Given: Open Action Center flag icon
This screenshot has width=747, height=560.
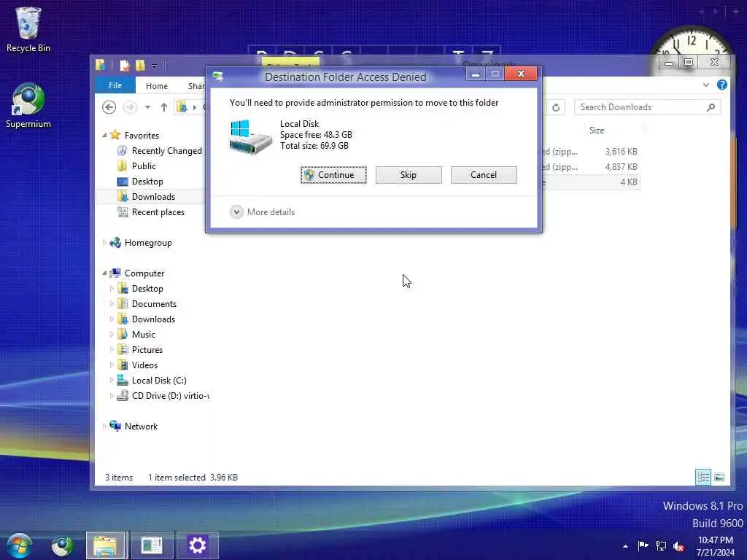Looking at the screenshot, I should 643,545.
